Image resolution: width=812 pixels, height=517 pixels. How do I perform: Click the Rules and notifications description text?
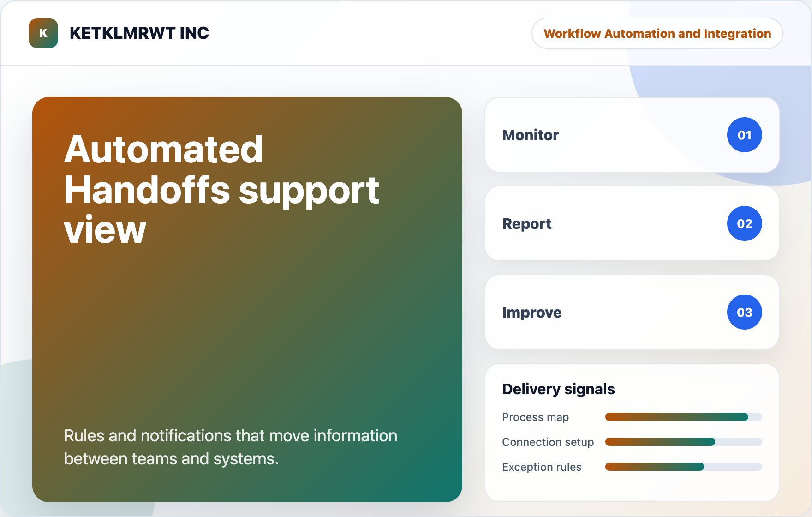click(230, 447)
